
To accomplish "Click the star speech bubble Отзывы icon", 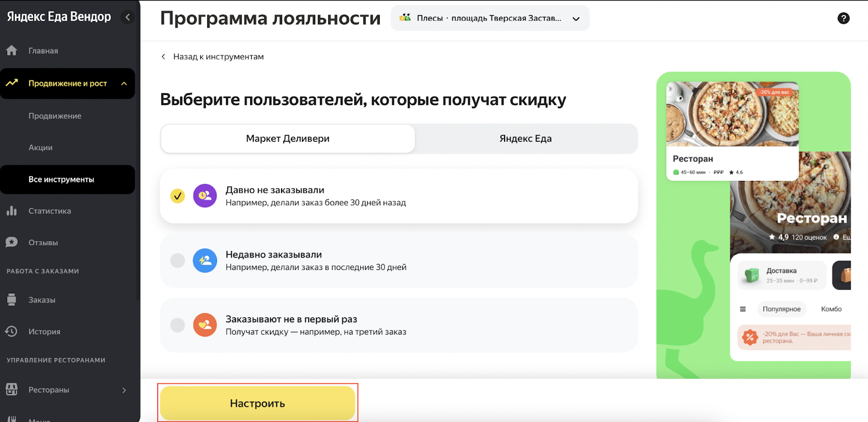I will point(11,242).
